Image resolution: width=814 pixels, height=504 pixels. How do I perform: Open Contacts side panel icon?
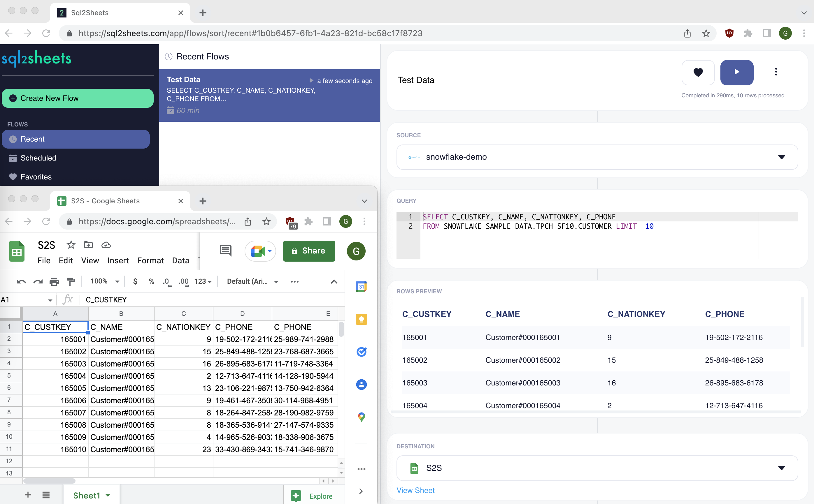[361, 384]
